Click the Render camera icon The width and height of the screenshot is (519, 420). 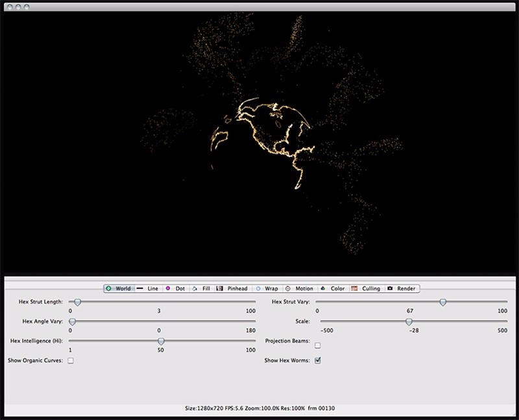390,288
